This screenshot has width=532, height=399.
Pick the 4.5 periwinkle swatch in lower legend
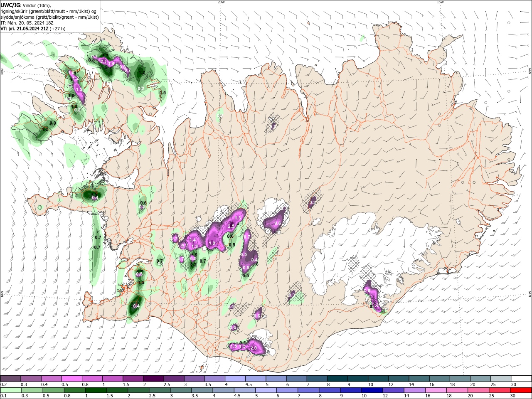[x=245, y=390]
